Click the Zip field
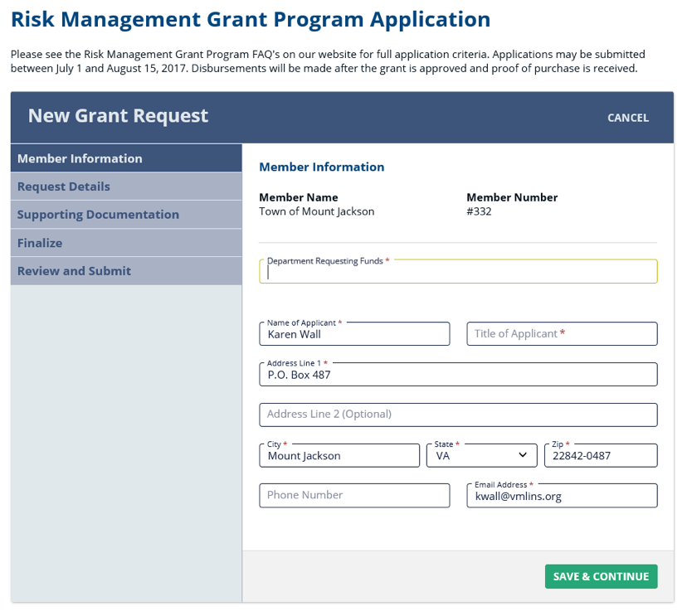687x616 pixels. coord(601,455)
